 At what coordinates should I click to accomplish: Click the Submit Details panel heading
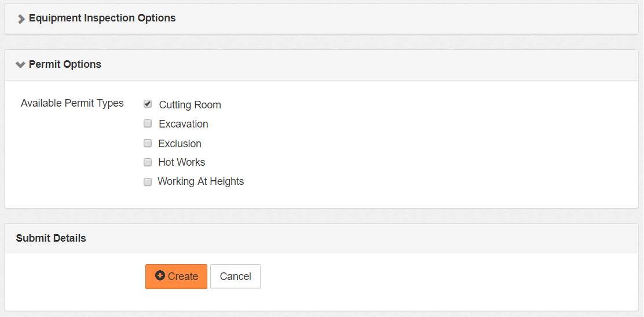coord(51,238)
